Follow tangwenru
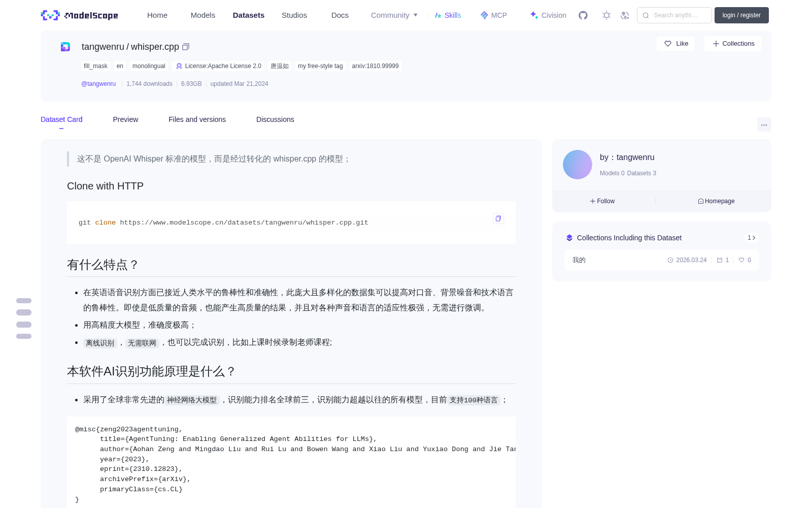The height and width of the screenshot is (508, 812). click(x=602, y=201)
